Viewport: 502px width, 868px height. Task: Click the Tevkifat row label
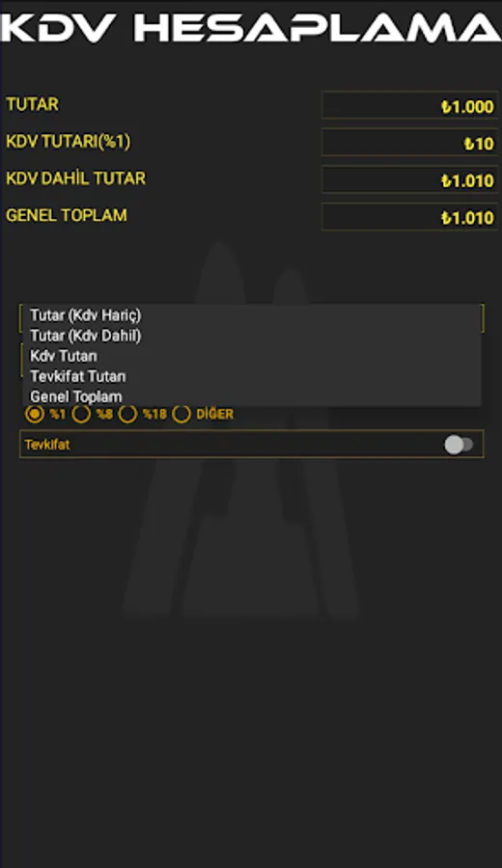(x=47, y=445)
